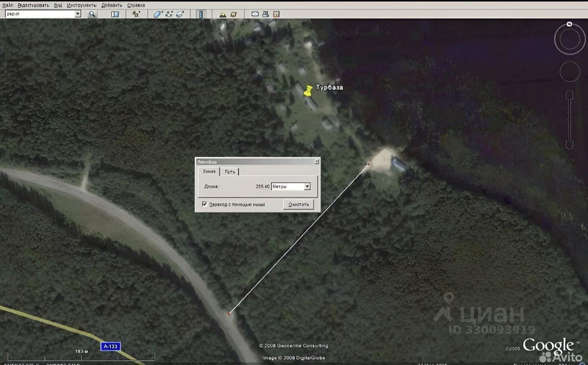Select the Add Polygon tool
The width and height of the screenshot is (588, 365).
pos(158,14)
